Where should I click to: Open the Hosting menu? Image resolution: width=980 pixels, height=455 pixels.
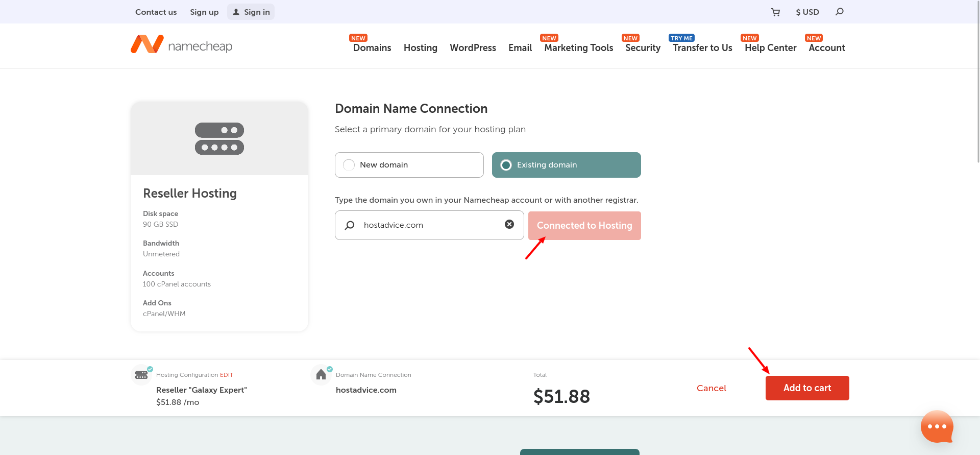[421, 47]
